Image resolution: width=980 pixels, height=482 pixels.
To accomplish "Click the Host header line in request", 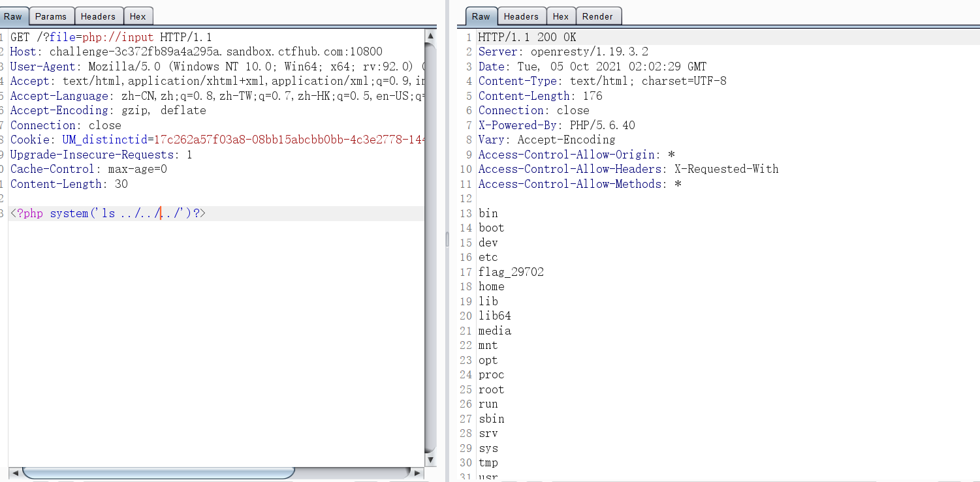I will [197, 52].
